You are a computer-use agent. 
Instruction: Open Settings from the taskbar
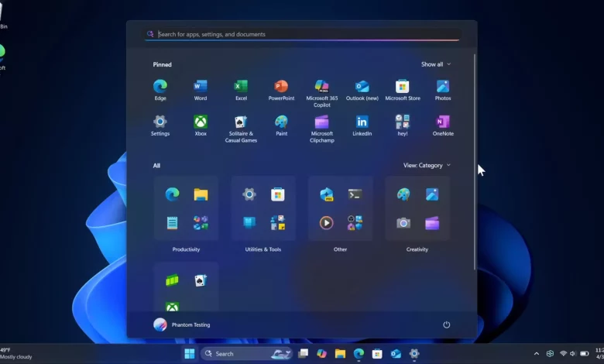point(414,354)
